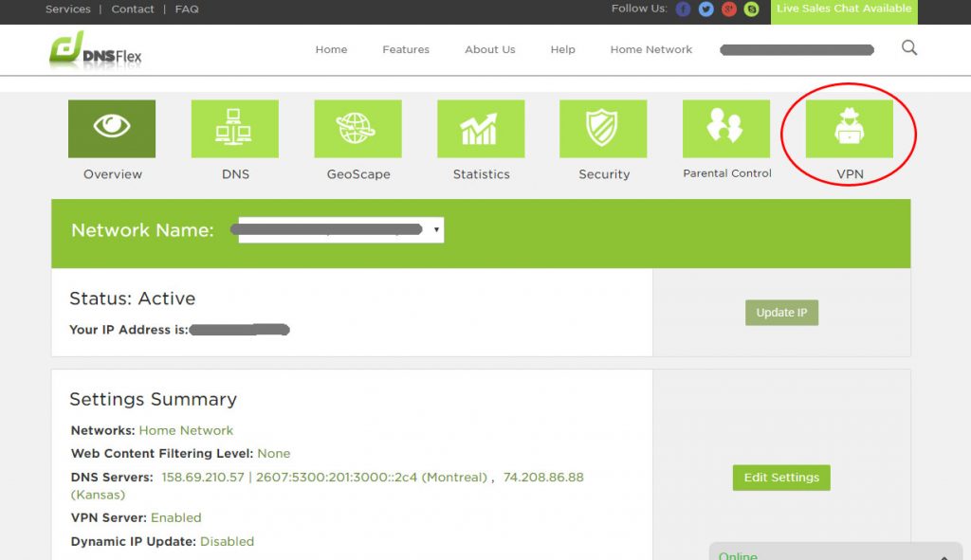Open the Google Plus follow icon
The width and height of the screenshot is (971, 560).
point(729,9)
